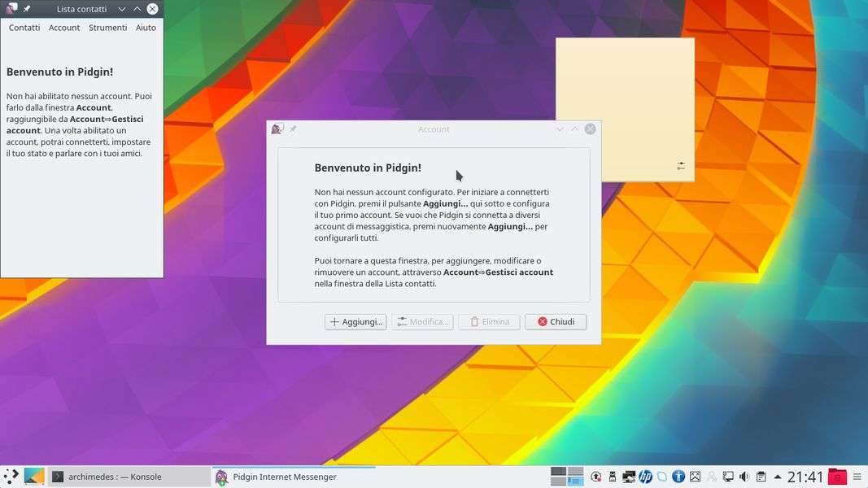Viewport: 868px width, 488px height.
Task: Open the clipboard tray icon
Action: pyautogui.click(x=761, y=477)
